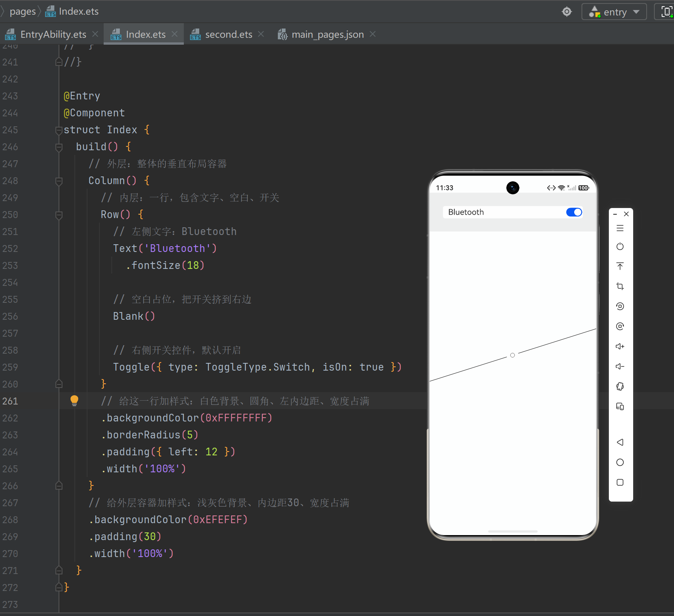The width and height of the screenshot is (674, 616).
Task: Open the emulator multi-screen device icon
Action: pyautogui.click(x=620, y=406)
